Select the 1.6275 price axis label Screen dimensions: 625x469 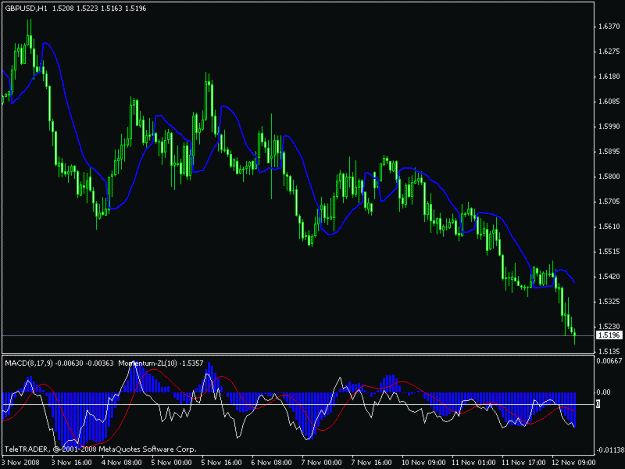pos(609,51)
